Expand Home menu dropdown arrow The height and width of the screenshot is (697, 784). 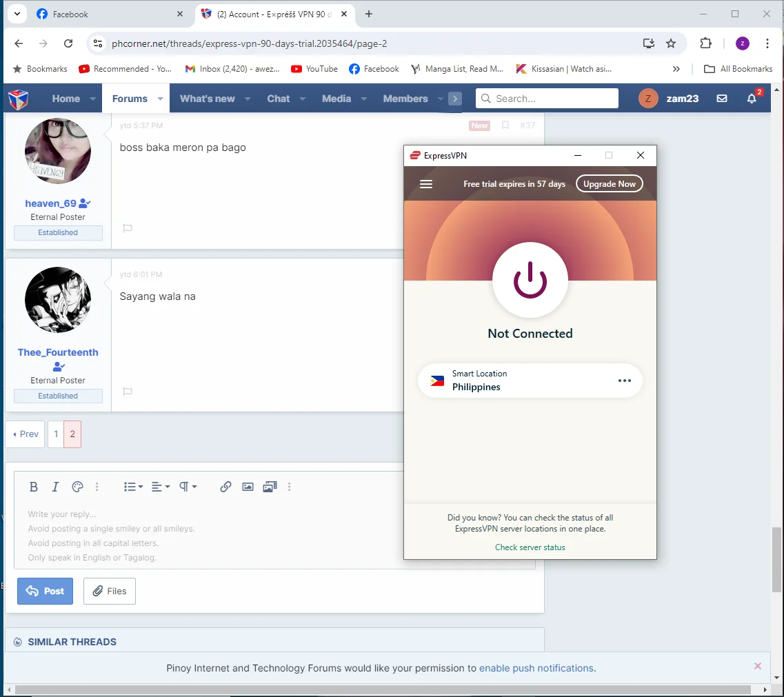tap(93, 99)
